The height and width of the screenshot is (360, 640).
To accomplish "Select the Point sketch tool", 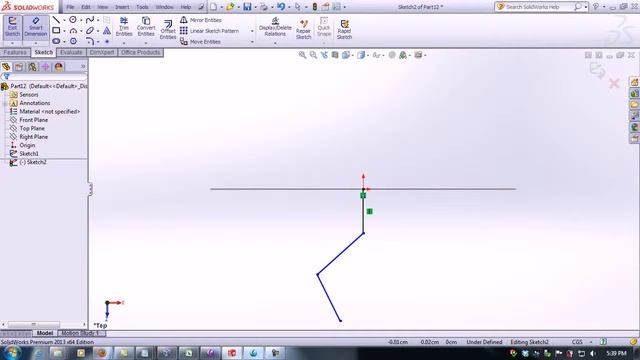I will 107,41.
